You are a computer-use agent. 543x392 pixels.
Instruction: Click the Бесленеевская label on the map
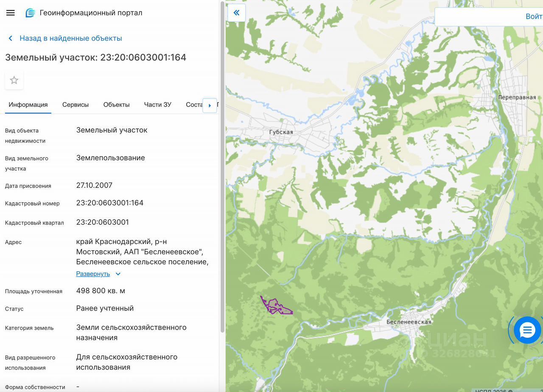tap(409, 322)
